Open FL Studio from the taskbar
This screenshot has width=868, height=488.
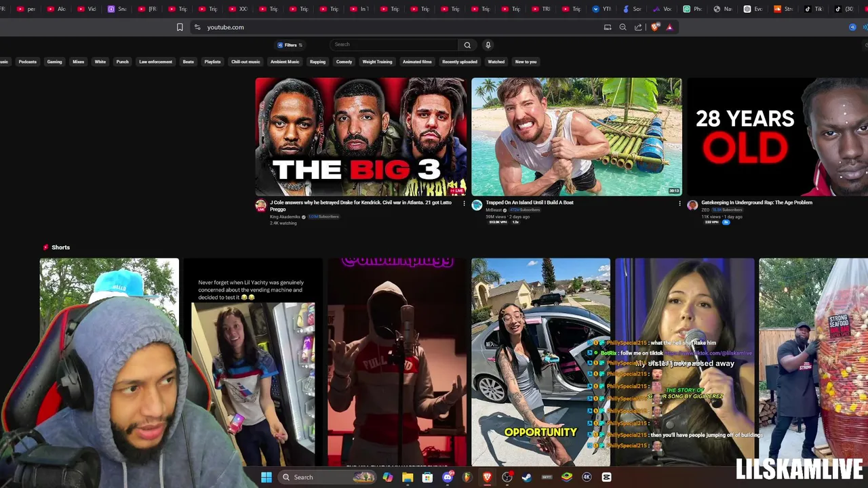(467, 477)
